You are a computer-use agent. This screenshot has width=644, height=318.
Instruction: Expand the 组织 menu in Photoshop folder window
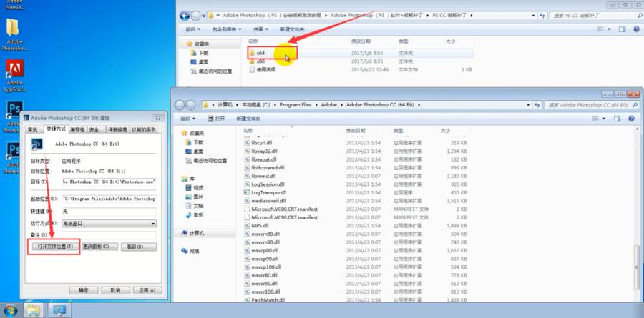(189, 118)
